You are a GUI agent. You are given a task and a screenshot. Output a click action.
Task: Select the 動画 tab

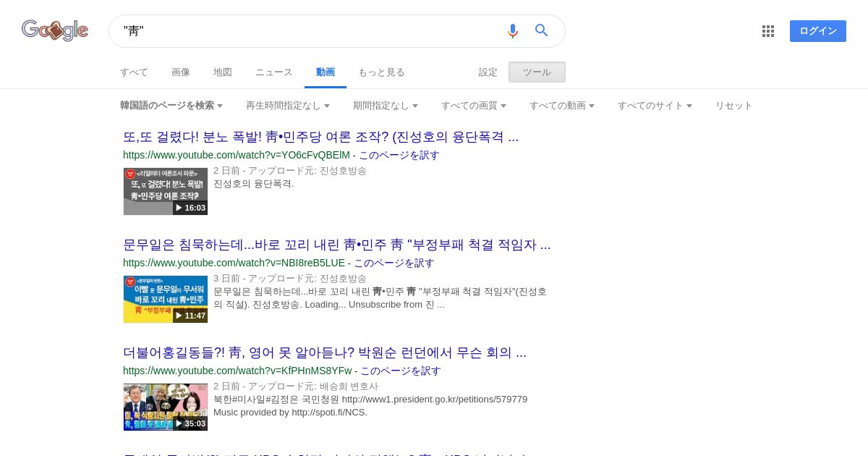325,72
